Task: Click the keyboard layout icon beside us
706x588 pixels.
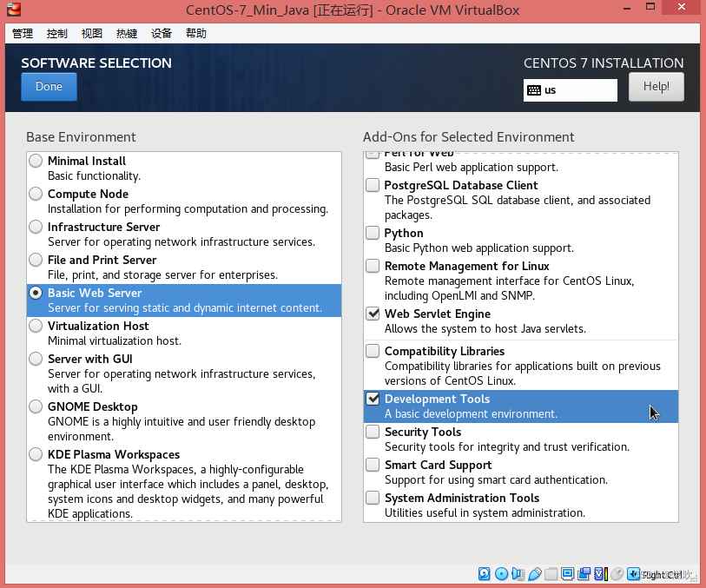Action: tap(534, 90)
